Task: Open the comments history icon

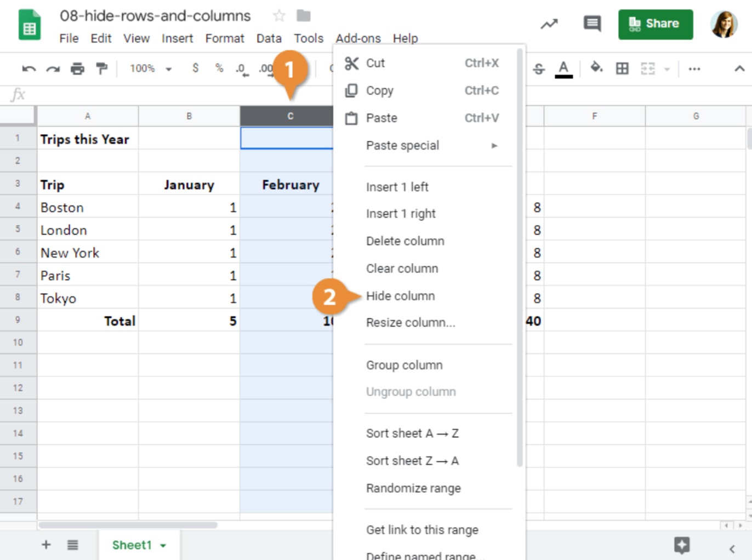Action: [592, 24]
